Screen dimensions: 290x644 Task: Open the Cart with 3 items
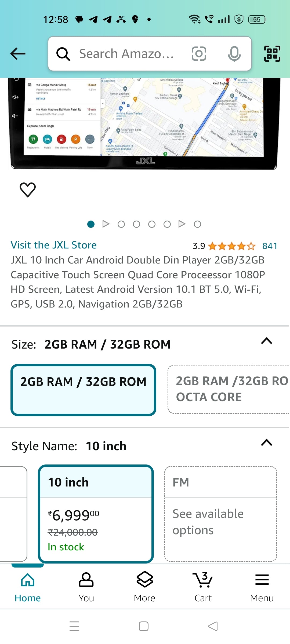click(x=203, y=586)
